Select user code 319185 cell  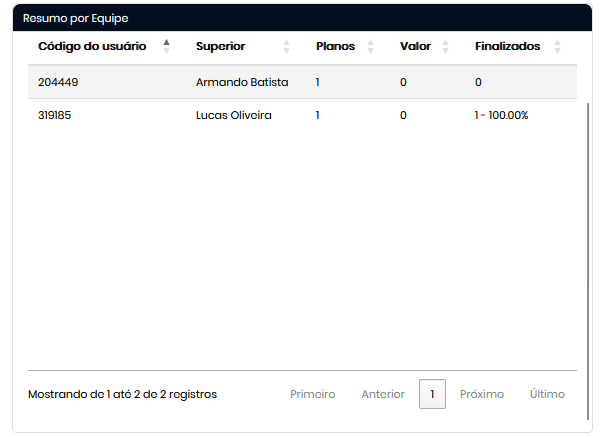[x=55, y=115]
